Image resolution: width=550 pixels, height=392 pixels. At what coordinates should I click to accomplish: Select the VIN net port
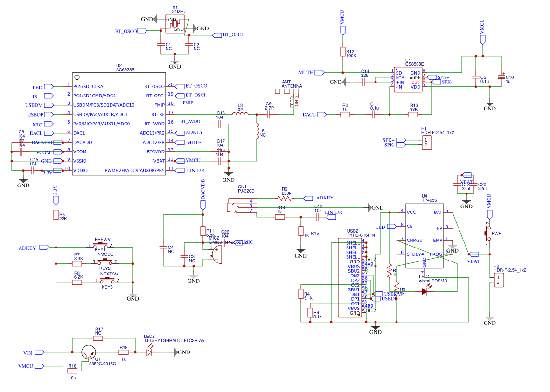pyautogui.click(x=40, y=352)
